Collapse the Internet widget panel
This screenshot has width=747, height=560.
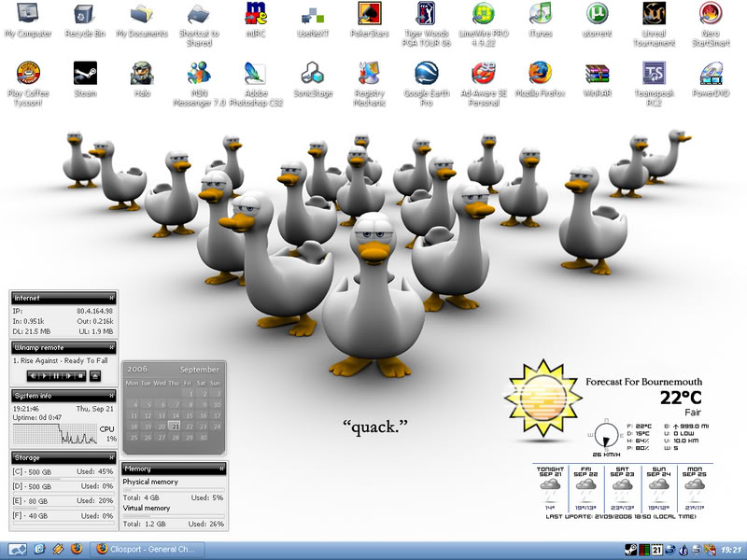[x=111, y=298]
